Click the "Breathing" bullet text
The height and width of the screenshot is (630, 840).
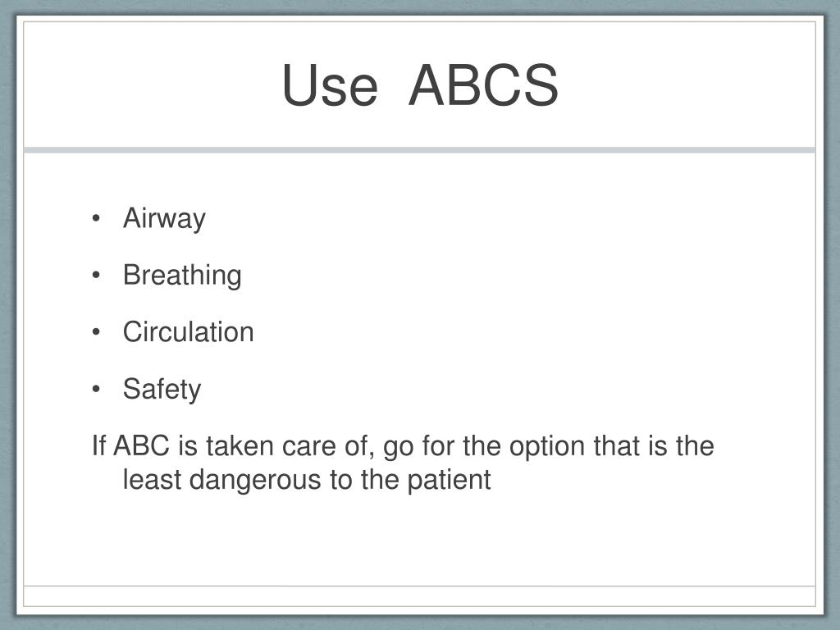click(182, 276)
